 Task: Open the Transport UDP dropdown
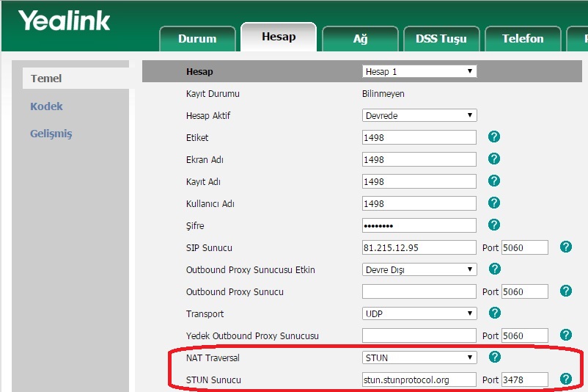click(419, 313)
